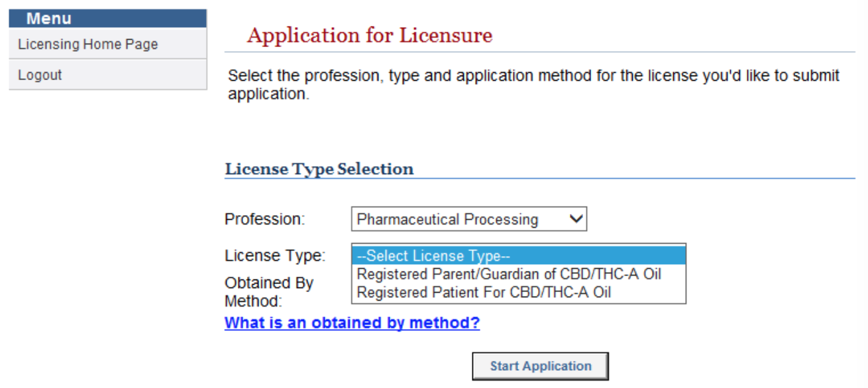
Task: Click the 'Profession:' field label
Action: [265, 220]
